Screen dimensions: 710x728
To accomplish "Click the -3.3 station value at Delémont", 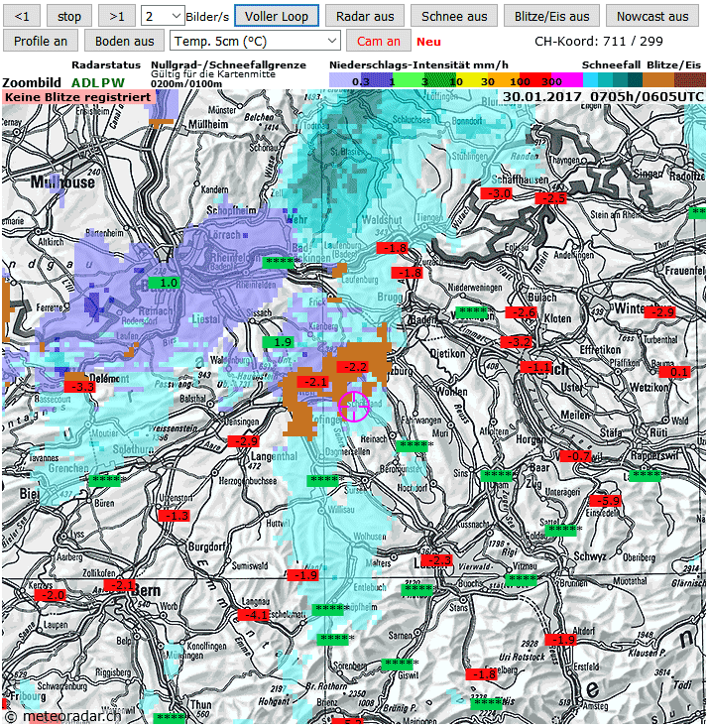I will (79, 386).
